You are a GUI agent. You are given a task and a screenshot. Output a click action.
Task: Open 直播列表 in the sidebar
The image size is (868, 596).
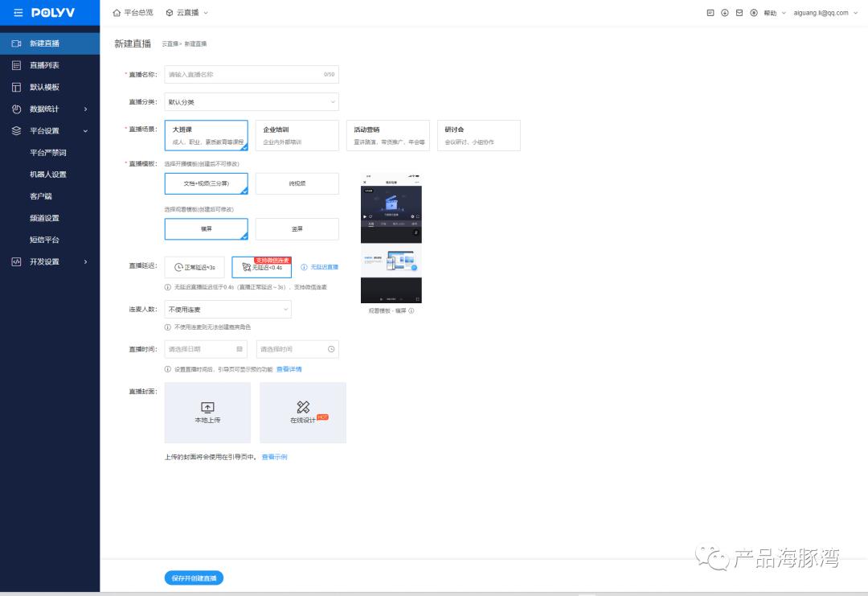pos(50,65)
